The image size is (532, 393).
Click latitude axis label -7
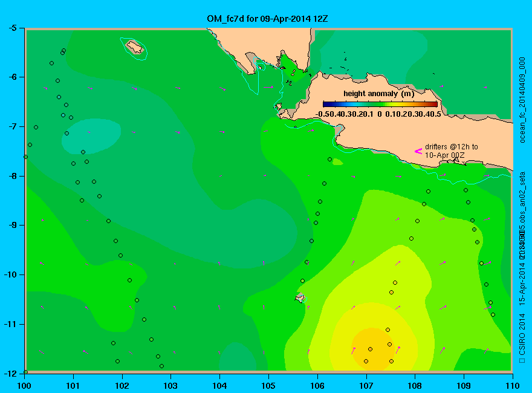[12, 126]
